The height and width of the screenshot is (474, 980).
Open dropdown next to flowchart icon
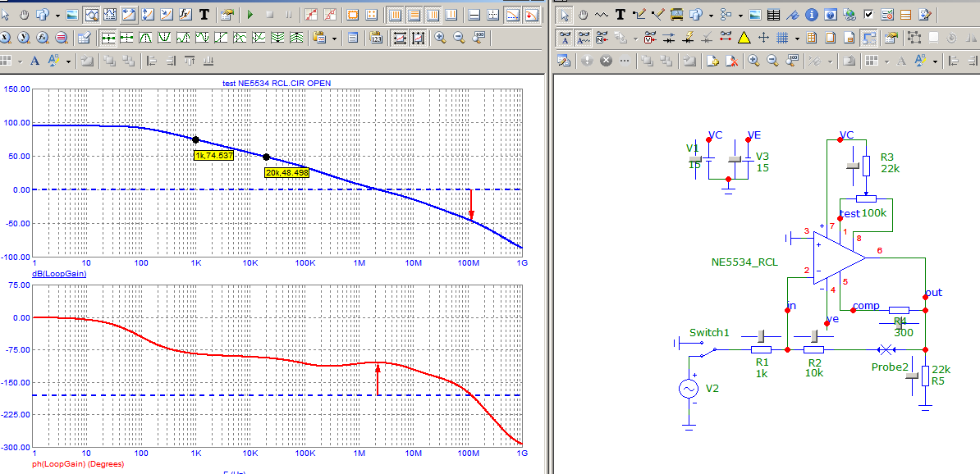point(740,15)
